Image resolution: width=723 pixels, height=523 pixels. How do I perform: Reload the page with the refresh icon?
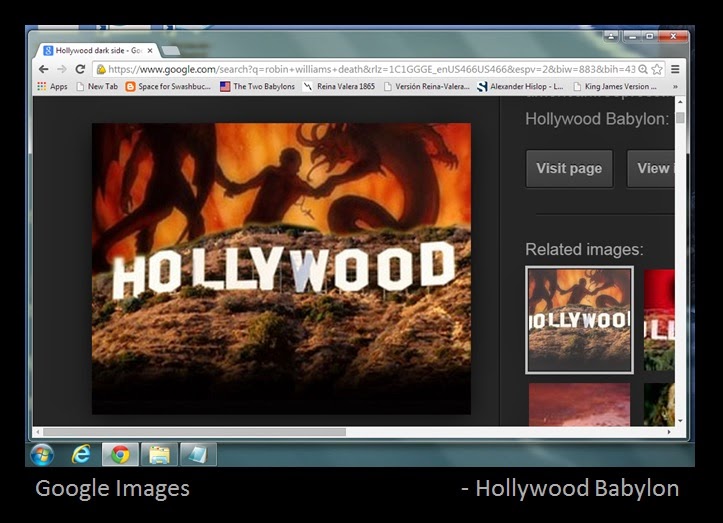coord(80,69)
